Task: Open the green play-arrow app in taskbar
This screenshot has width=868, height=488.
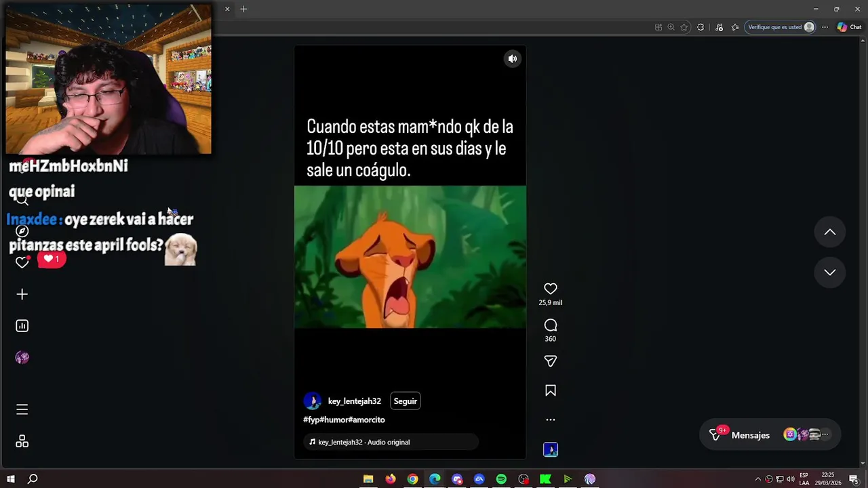Action: (568, 479)
